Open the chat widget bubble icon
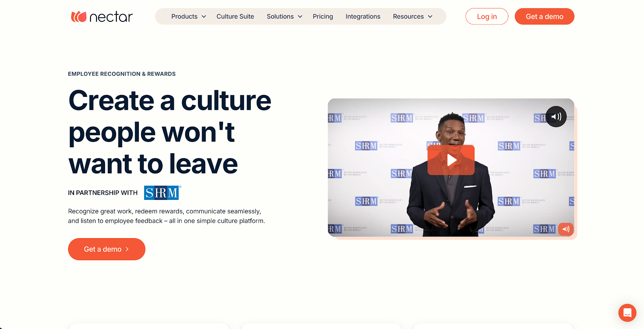This screenshot has height=329, width=644. tap(627, 313)
